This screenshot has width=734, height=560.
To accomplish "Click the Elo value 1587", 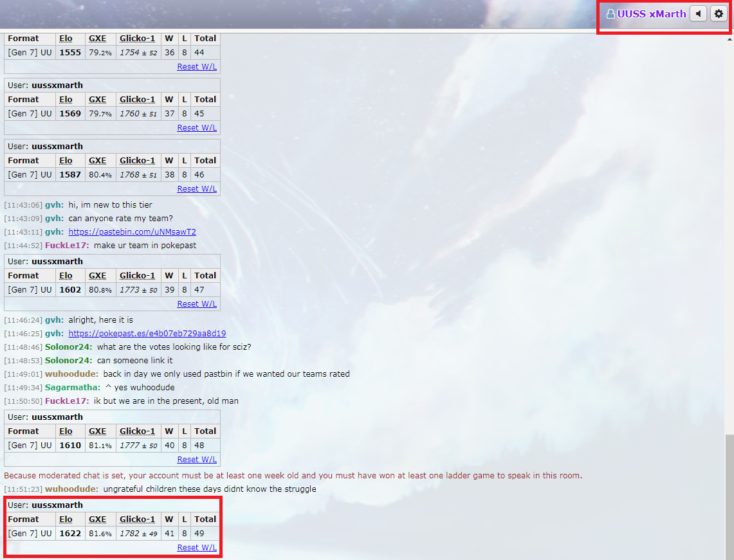I will pos(70,174).
